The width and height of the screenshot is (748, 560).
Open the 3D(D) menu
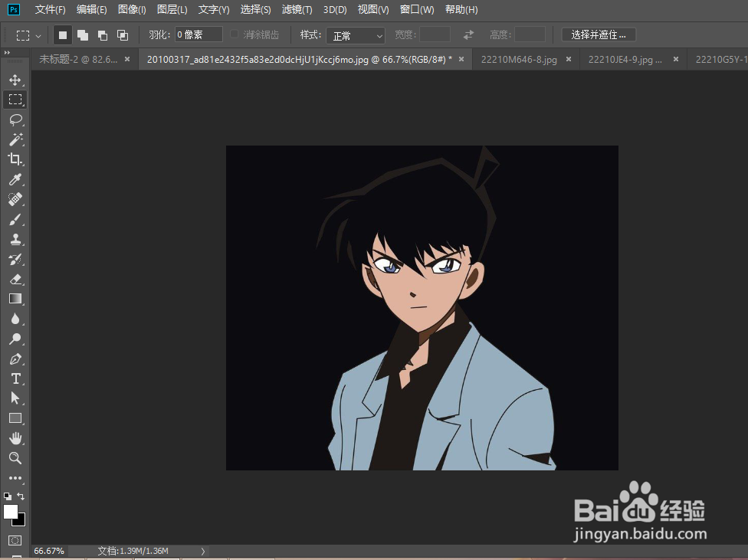click(335, 9)
